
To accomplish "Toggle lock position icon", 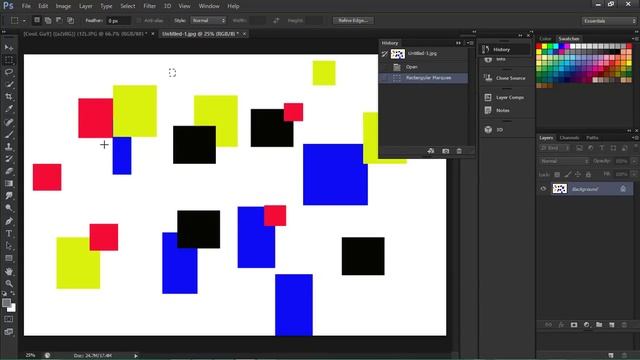I will point(578,174).
